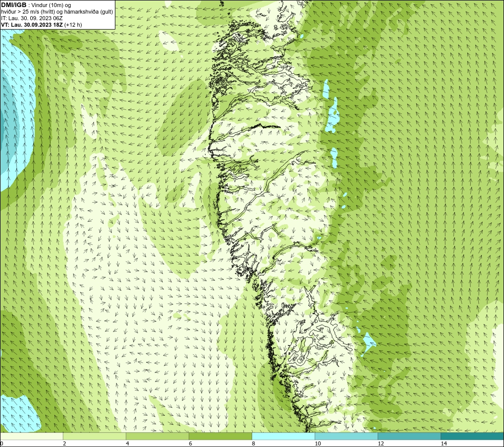Click the 0–2 m/s pale yellow legend swatch
Screen dimensions: 504x447
(31, 436)
